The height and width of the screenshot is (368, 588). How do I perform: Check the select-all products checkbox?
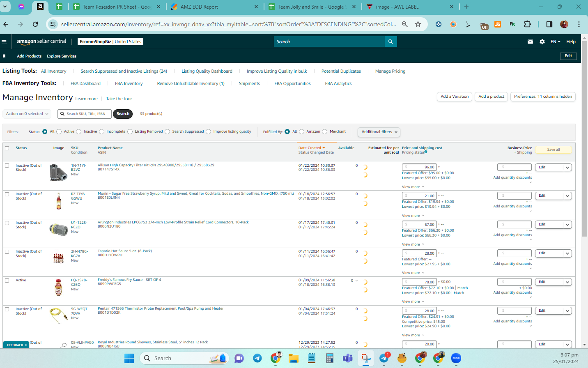[7, 148]
